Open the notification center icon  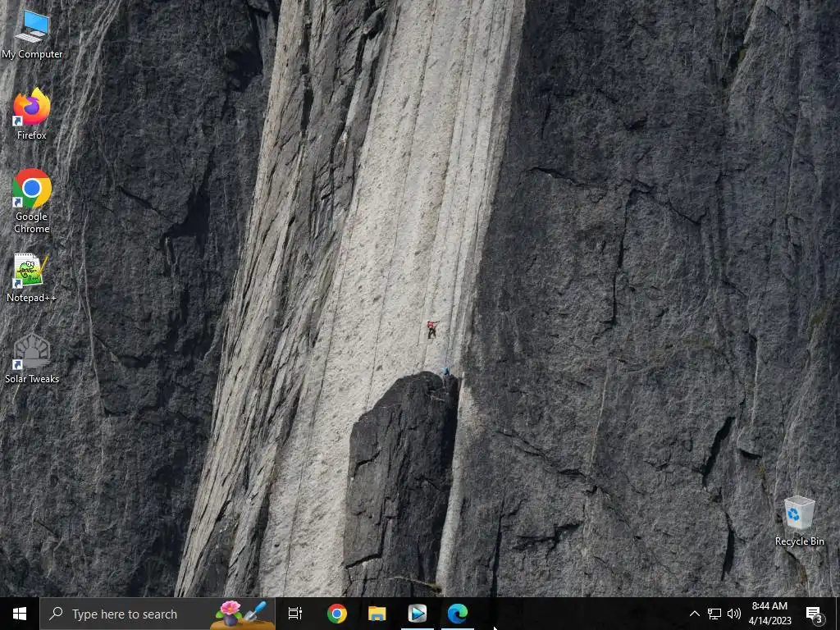(815, 614)
